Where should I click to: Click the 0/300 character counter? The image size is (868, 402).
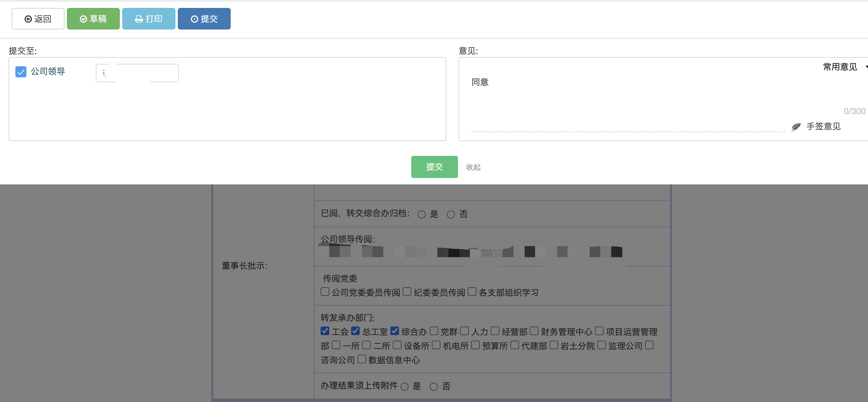tap(854, 111)
